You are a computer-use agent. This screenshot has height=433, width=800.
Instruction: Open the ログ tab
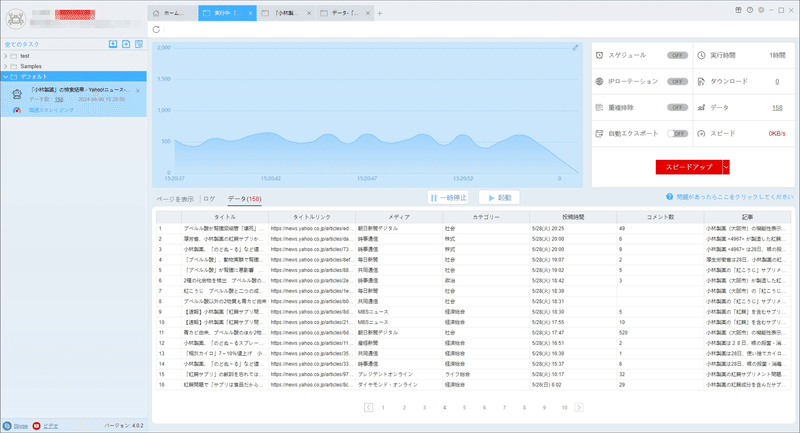pos(209,199)
